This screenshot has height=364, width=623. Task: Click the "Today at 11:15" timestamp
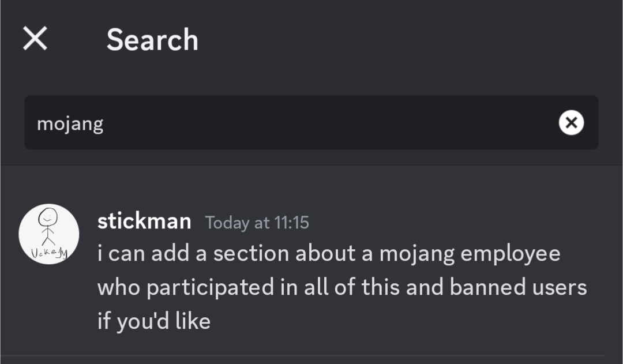257,223
